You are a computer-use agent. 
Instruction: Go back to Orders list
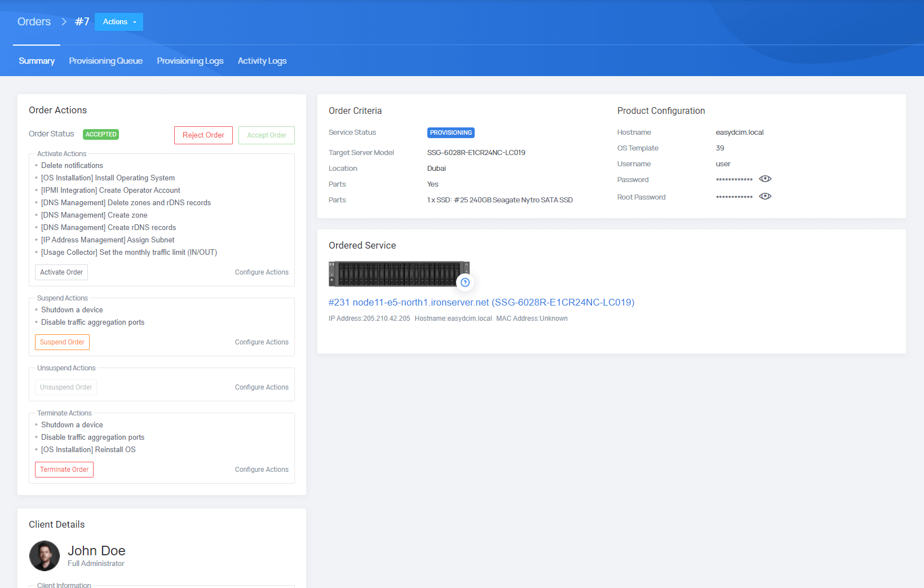(34, 21)
